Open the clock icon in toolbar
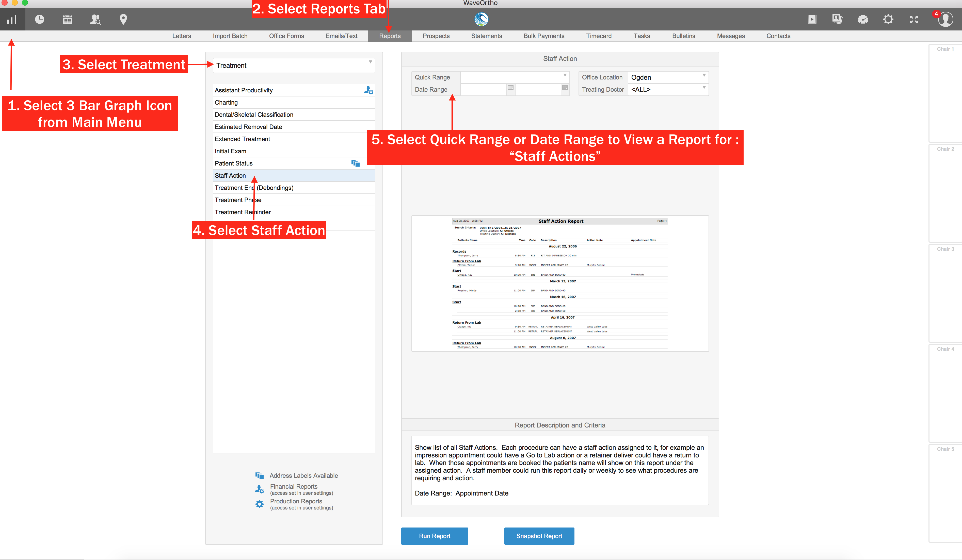 coord(39,20)
